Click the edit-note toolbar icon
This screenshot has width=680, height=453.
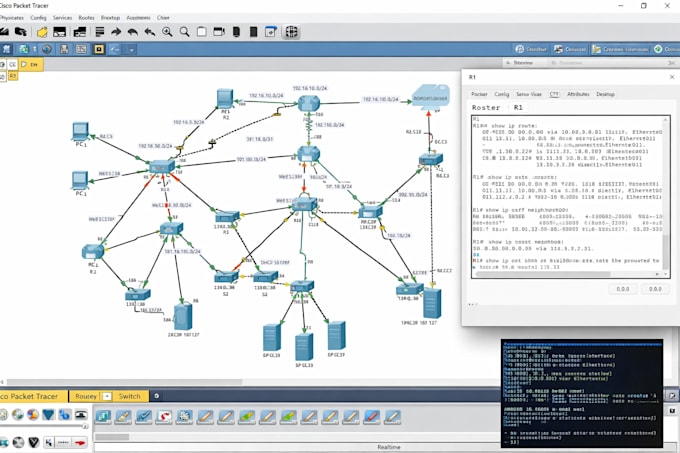(271, 32)
